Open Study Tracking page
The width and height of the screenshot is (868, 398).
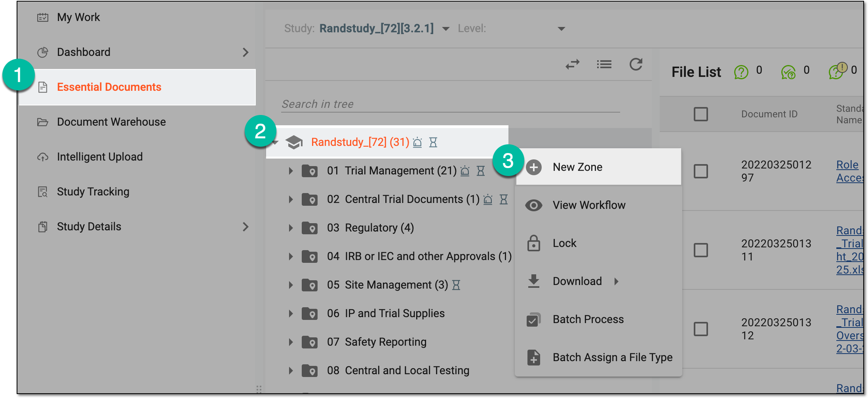[x=93, y=192]
